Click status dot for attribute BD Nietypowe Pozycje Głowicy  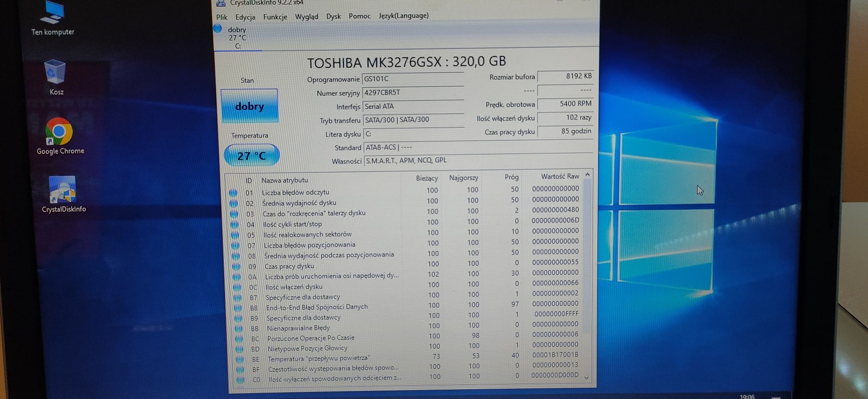pyautogui.click(x=239, y=349)
